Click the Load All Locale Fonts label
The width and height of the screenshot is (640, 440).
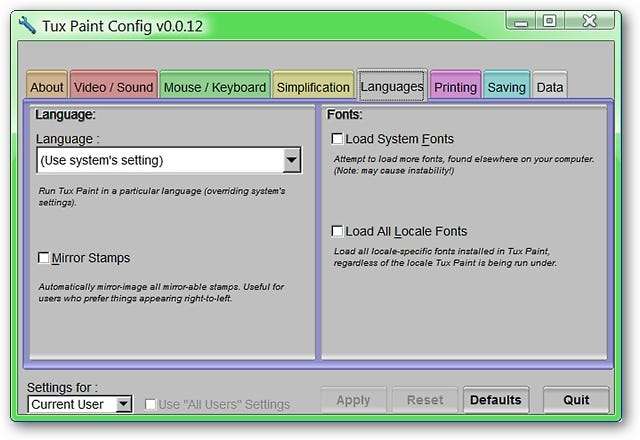406,231
